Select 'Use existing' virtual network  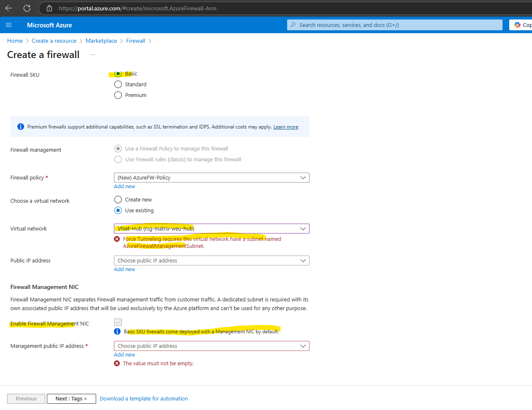(x=118, y=210)
